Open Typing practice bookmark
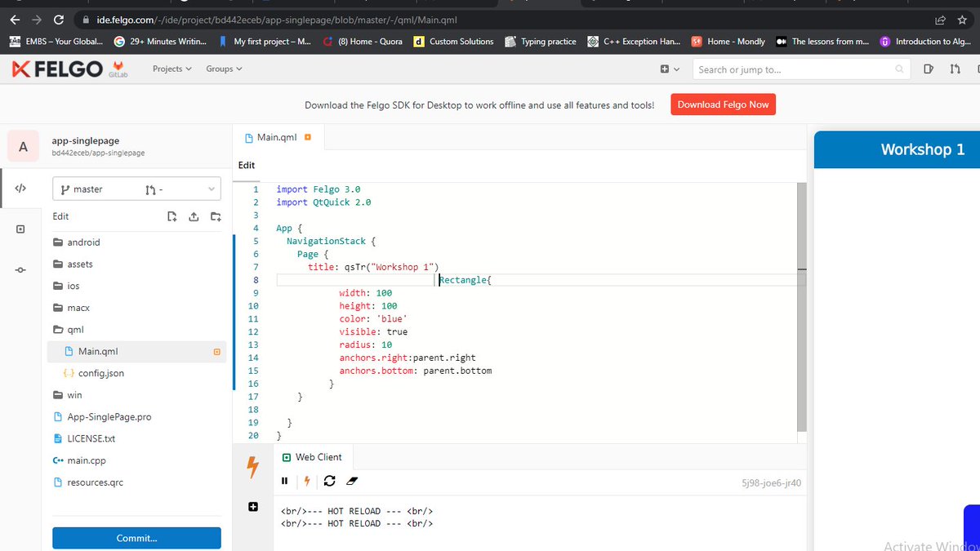 click(541, 42)
